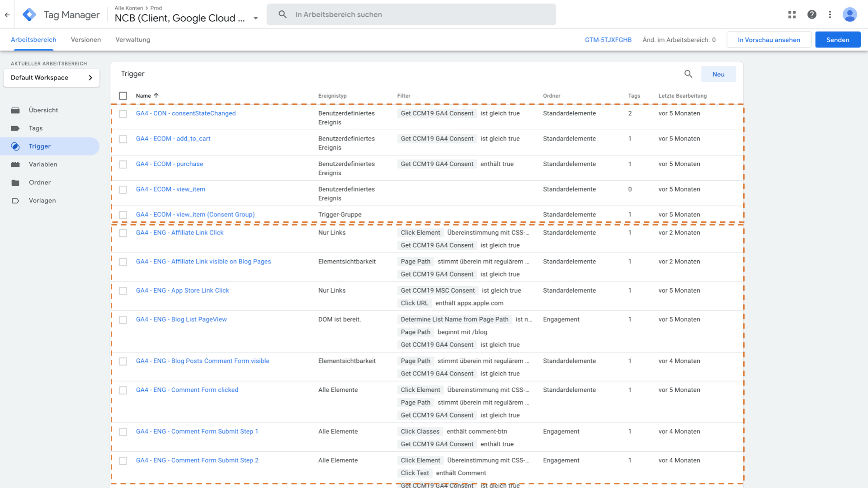Click the Tag Manager logo icon
The width and height of the screenshot is (868, 488).
pos(29,14)
